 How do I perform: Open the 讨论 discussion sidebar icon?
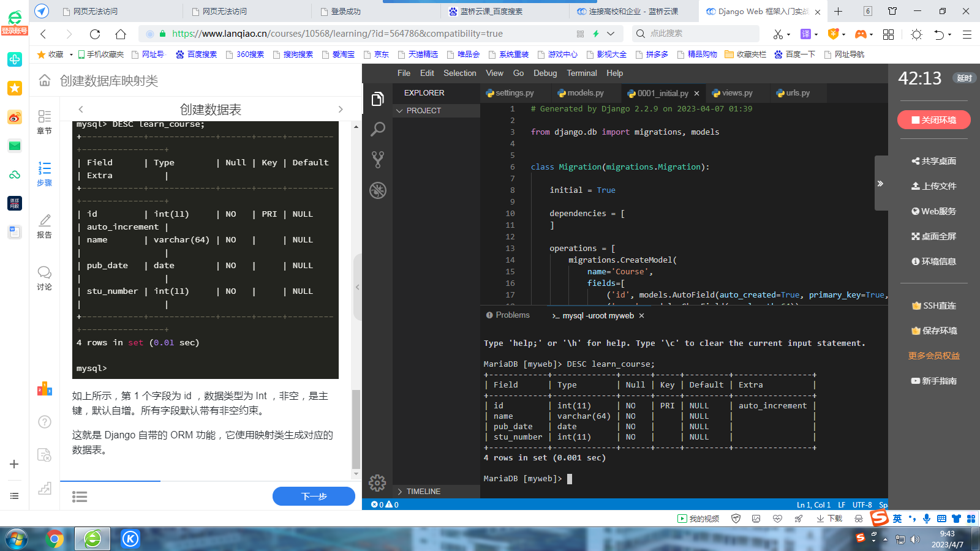click(x=44, y=278)
